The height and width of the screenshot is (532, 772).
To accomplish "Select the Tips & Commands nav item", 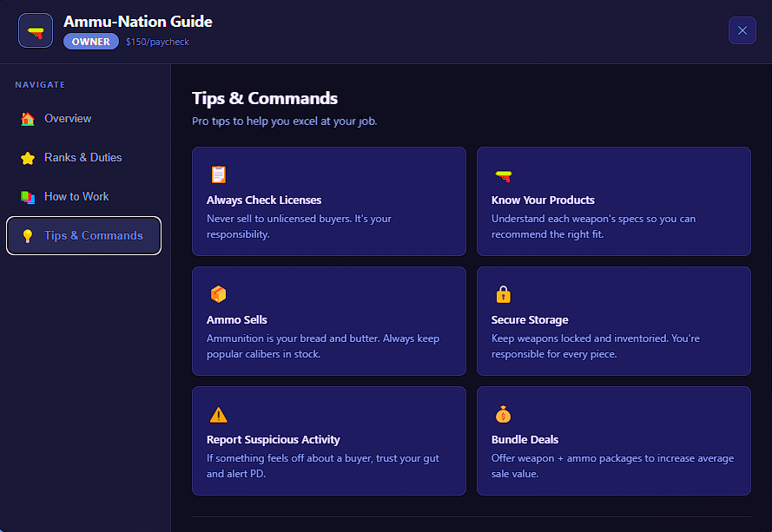I will coord(83,236).
